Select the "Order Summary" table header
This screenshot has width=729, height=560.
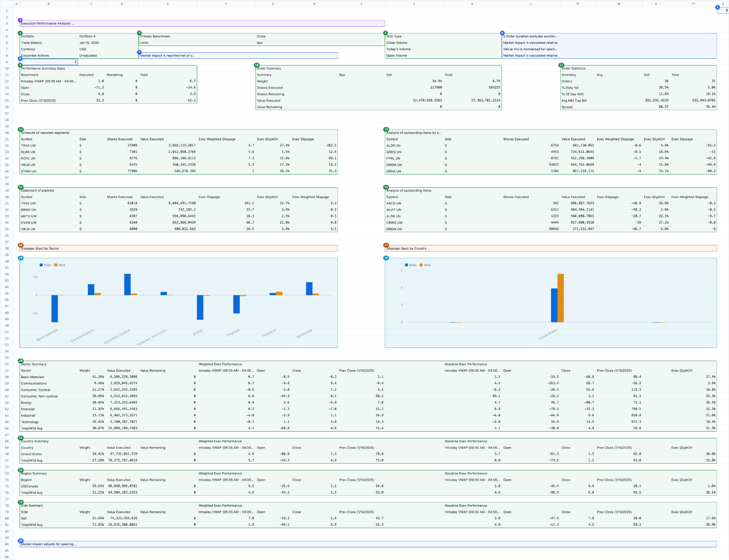pos(379,69)
